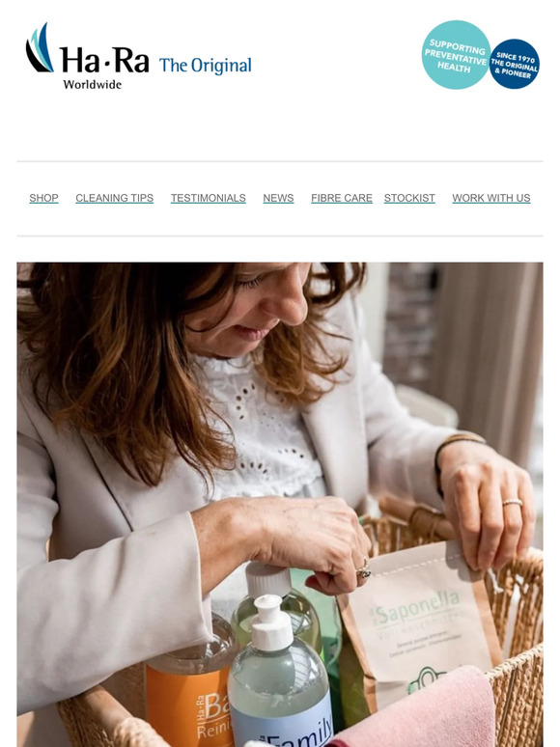Click the Ha-Ra sail logo icon
This screenshot has width=560, height=747.
point(39,47)
